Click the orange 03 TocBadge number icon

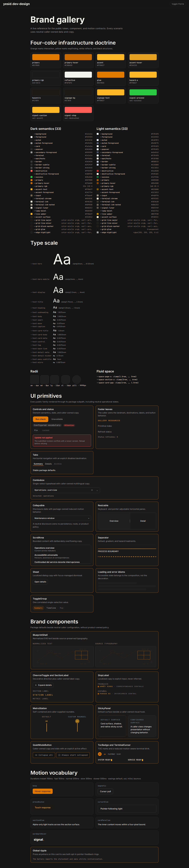point(100,754)
